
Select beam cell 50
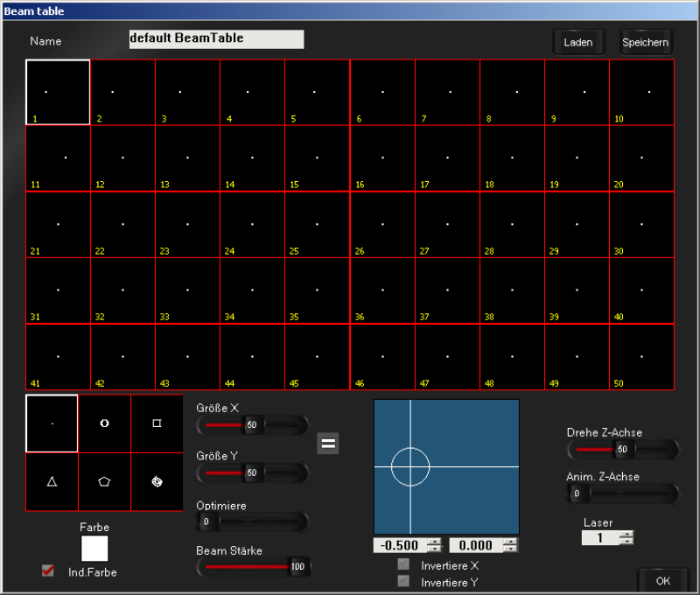click(642, 357)
